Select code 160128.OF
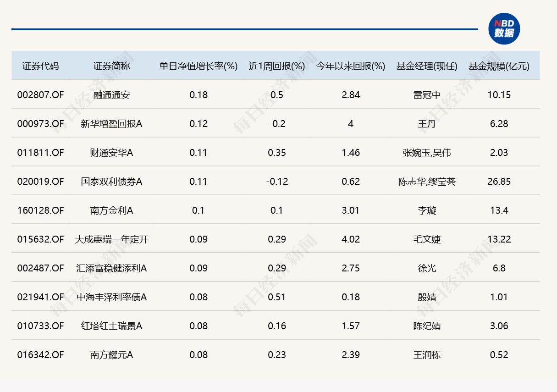The width and height of the screenshot is (557, 392). [41, 210]
